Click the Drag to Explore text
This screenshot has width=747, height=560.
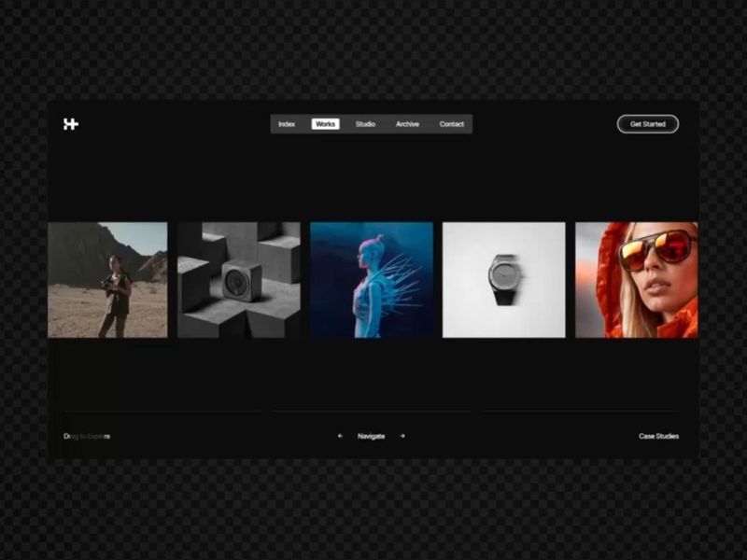tap(87, 436)
